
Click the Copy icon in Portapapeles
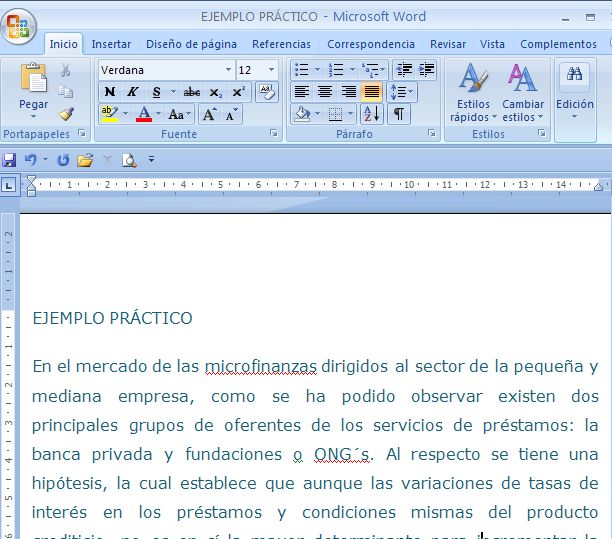tap(66, 92)
